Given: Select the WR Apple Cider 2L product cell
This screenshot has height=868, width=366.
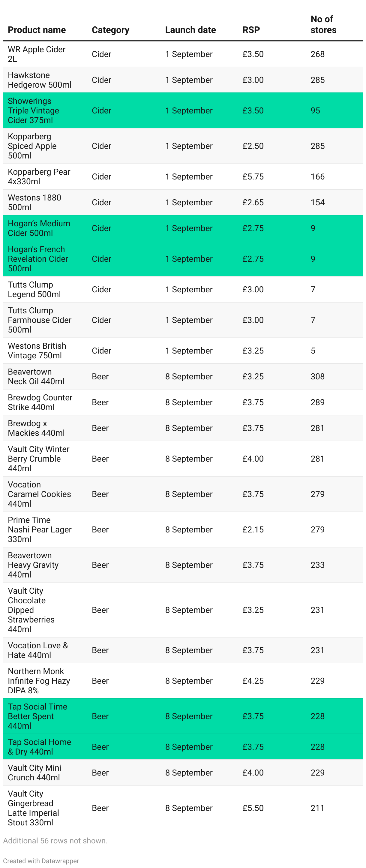Looking at the screenshot, I should 36,54.
